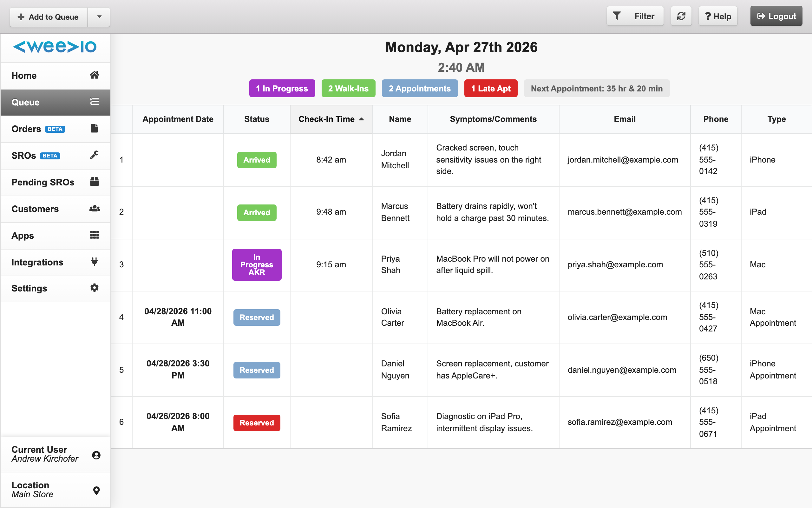Screen dimensions: 812x508
Task: Click 'Battery replacement on MacBook Air.' comment
Action: coord(479,317)
